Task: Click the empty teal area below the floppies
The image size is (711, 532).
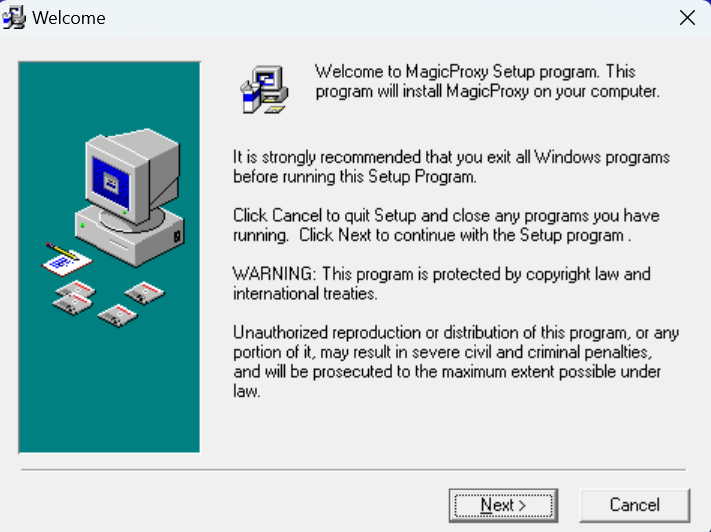Action: [109, 390]
